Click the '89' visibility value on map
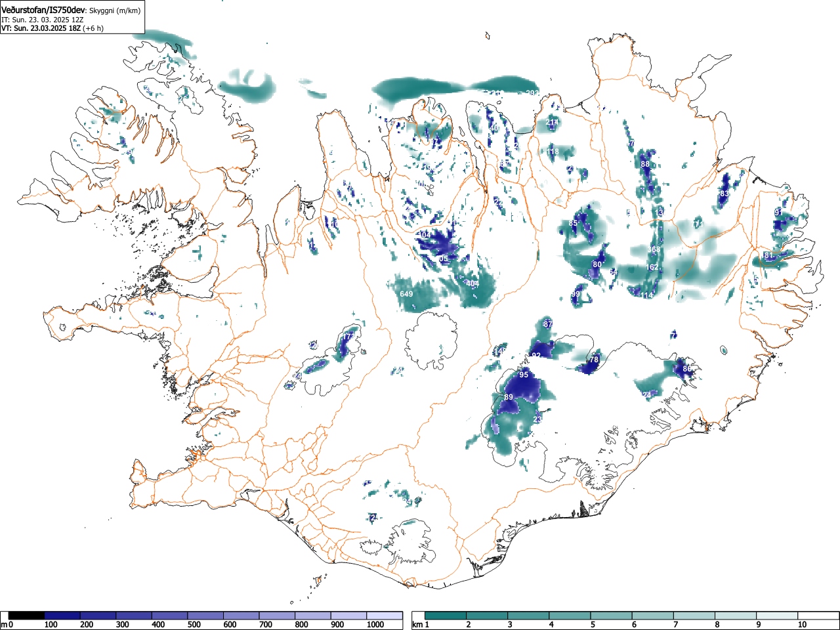 click(509, 397)
